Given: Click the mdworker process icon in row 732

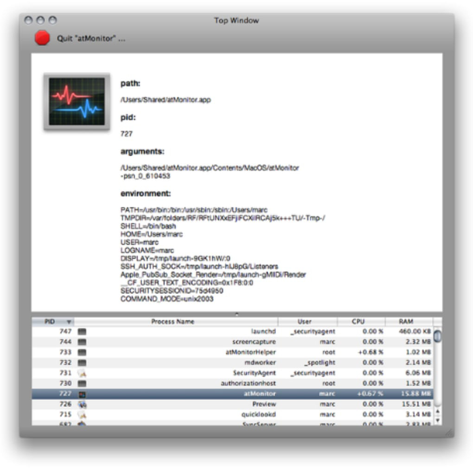Looking at the screenshot, I should [82, 362].
